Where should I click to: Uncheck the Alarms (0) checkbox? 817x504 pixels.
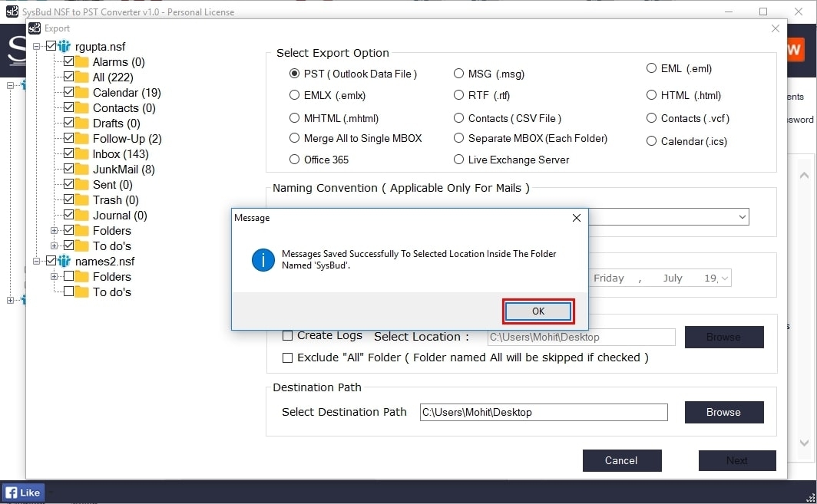68,61
